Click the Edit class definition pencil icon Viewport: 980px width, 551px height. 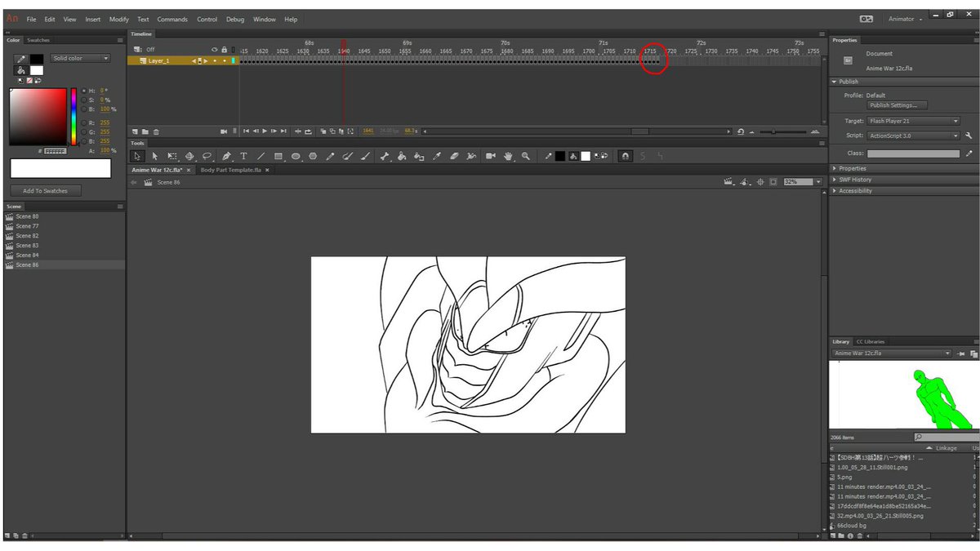(969, 153)
